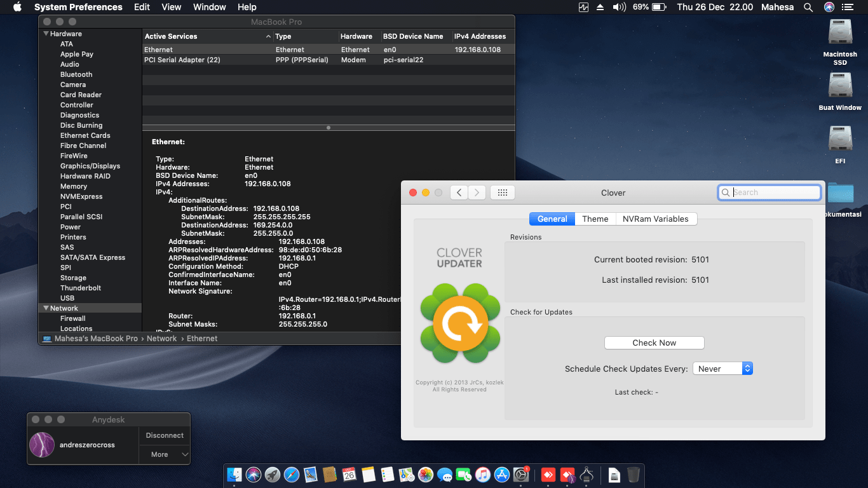Open Messages from the Dock
This screenshot has width=868, height=488.
tap(445, 474)
